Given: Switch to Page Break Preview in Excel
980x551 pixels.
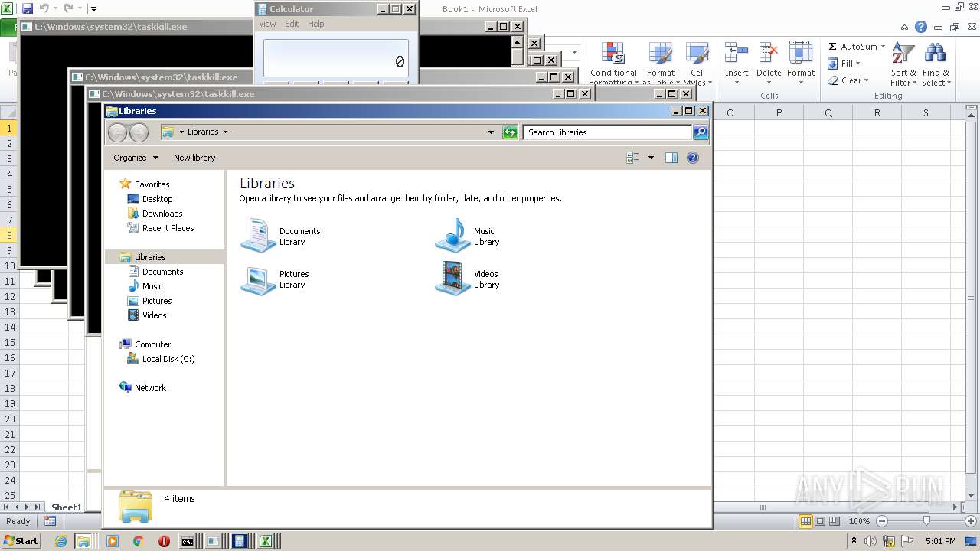Looking at the screenshot, I should pos(835,521).
